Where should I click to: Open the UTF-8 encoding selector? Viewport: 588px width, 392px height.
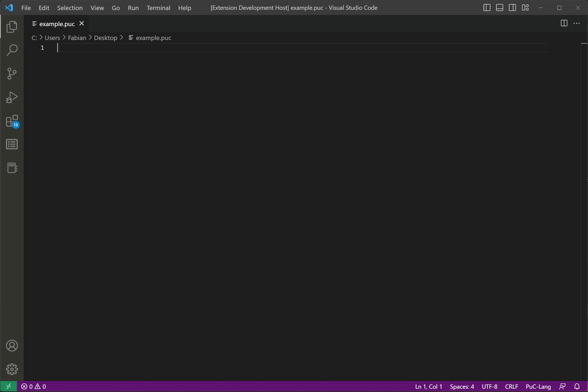[489, 386]
